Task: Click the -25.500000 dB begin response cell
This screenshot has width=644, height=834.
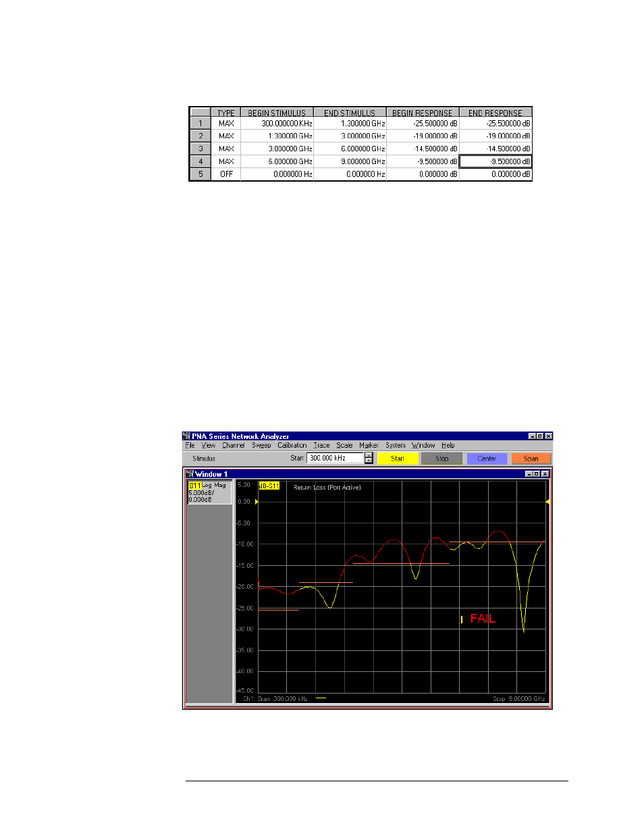Action: 423,124
